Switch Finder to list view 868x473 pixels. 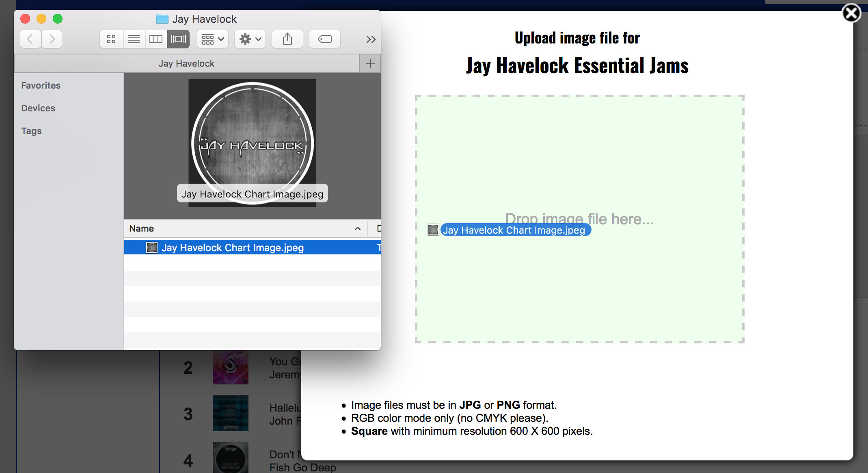(x=134, y=39)
